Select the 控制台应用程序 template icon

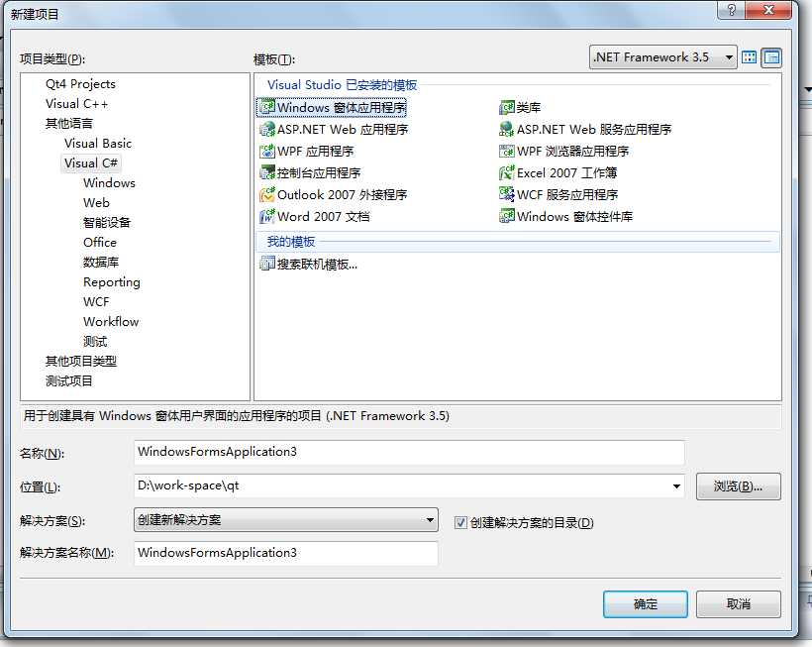267,172
